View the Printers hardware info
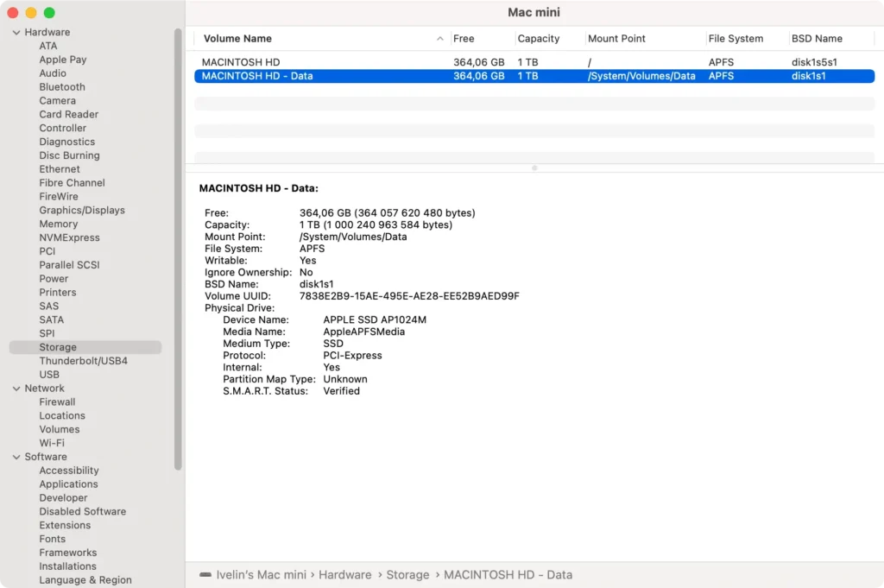The image size is (884, 588). point(58,292)
